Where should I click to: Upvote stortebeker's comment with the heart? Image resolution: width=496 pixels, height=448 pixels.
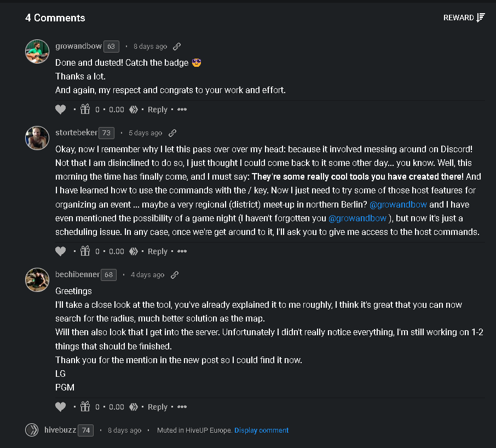tap(60, 251)
